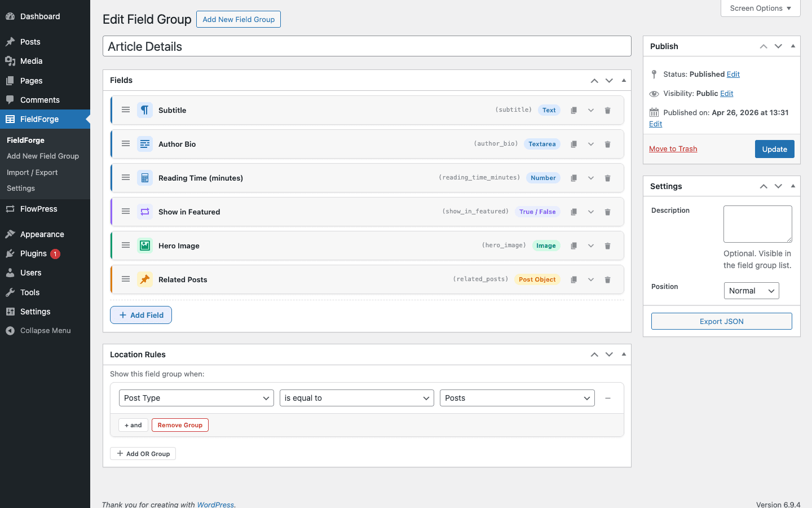812x508 pixels.
Task: Click the Author Bio textarea type icon
Action: tap(145, 144)
